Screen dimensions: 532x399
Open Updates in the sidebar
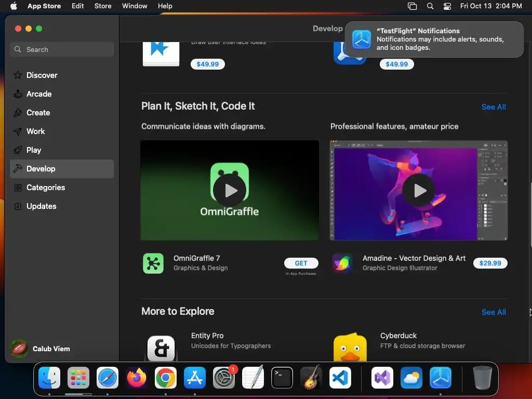point(62,206)
